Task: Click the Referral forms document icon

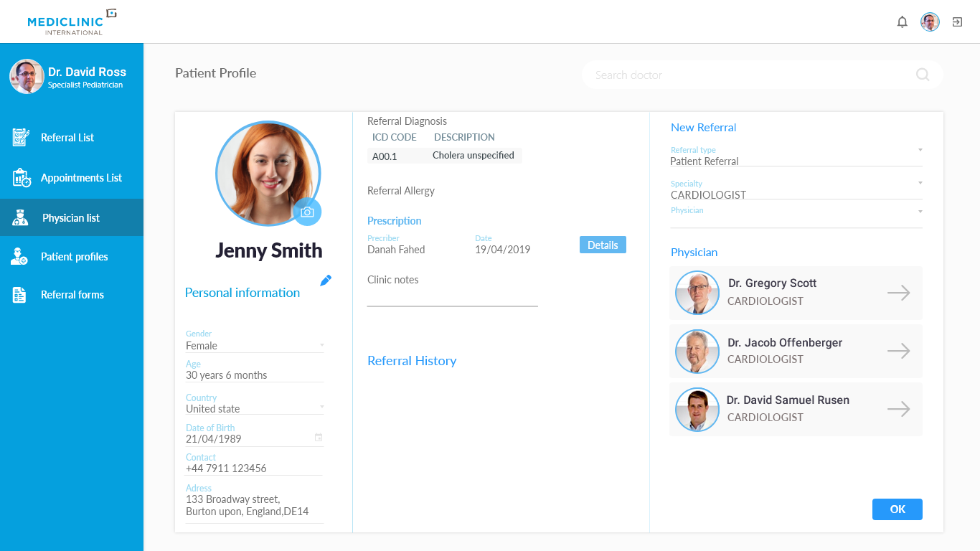Action: [19, 295]
